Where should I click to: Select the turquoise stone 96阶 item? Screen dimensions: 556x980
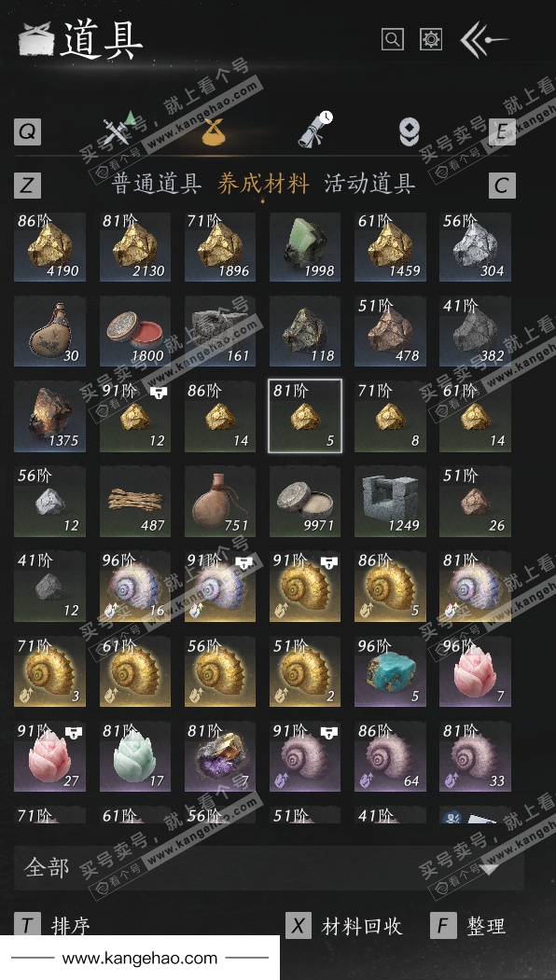390,672
